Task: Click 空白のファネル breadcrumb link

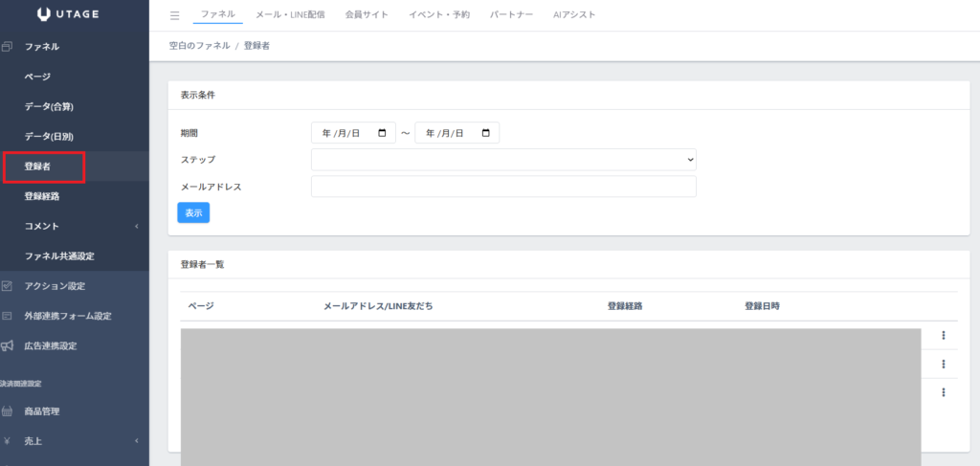Action: tap(198, 46)
